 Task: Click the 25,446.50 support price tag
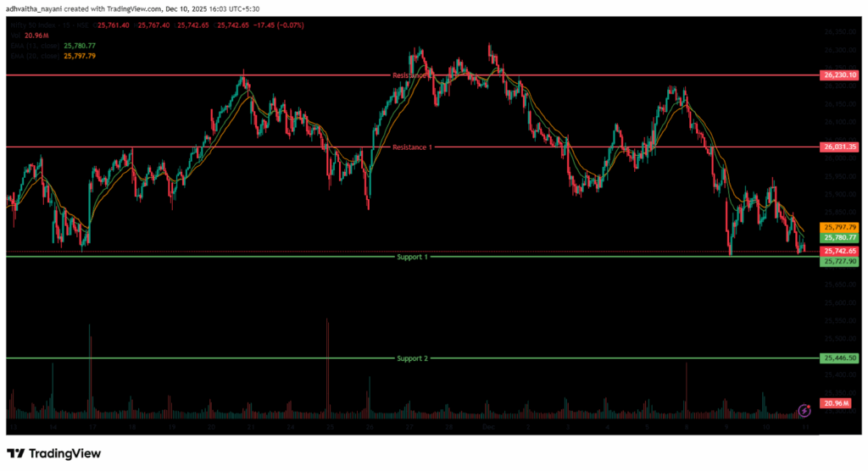tap(840, 358)
